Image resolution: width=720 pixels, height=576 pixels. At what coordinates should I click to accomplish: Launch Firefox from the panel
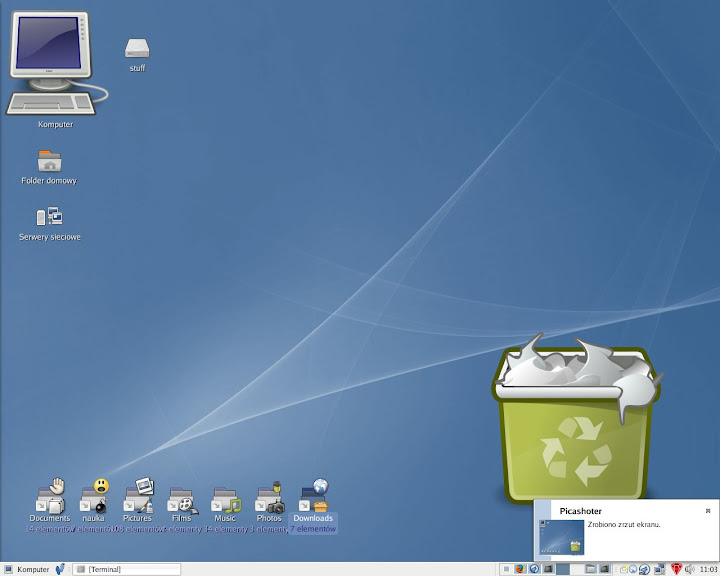coord(520,569)
